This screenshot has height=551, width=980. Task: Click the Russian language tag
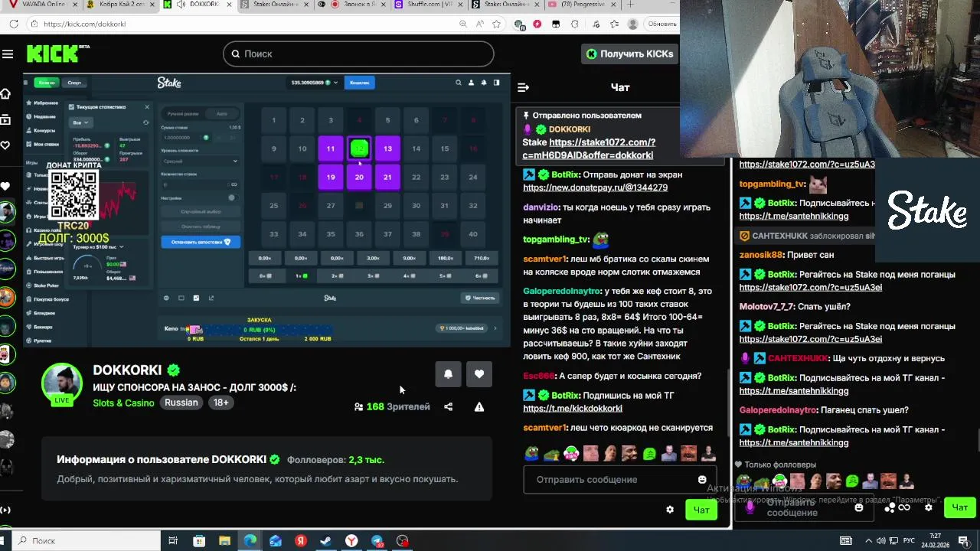[x=181, y=403]
